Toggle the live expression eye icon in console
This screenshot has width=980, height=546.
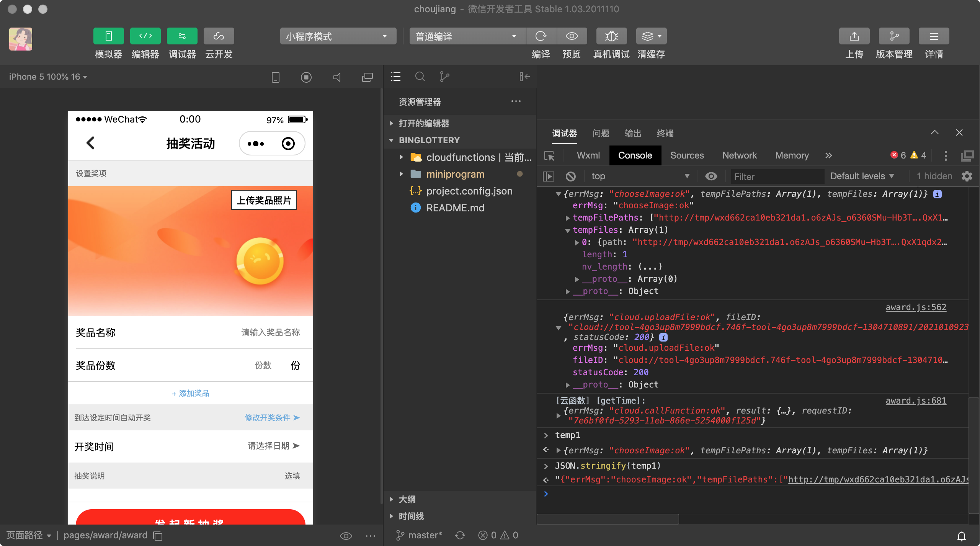point(711,177)
